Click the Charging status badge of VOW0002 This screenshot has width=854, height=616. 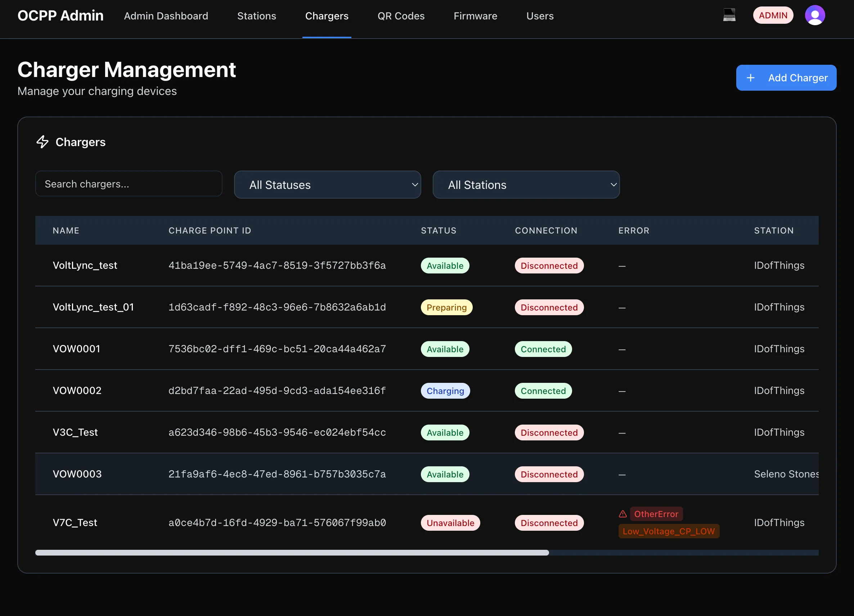[x=445, y=391]
